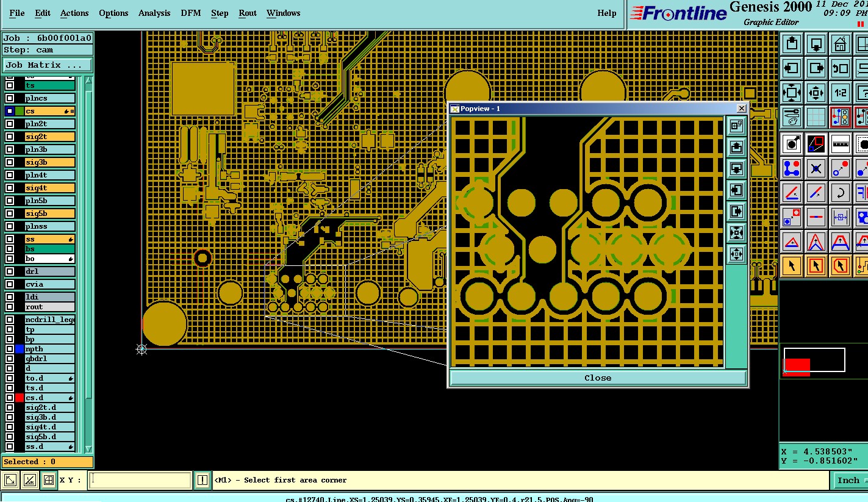Click the pan left icon in right toolbar
This screenshot has height=502, width=868.
click(x=792, y=68)
